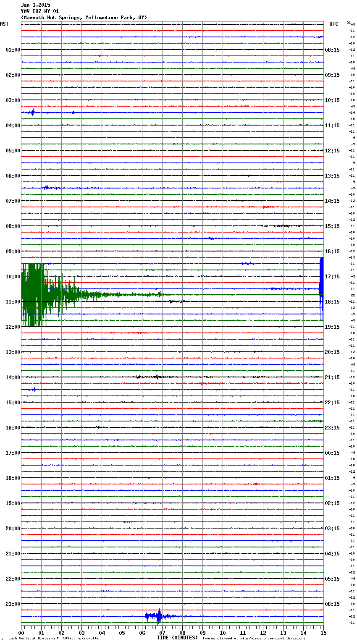Click the 06:15 UTC time label
The image size is (357, 644).
[x=332, y=604]
